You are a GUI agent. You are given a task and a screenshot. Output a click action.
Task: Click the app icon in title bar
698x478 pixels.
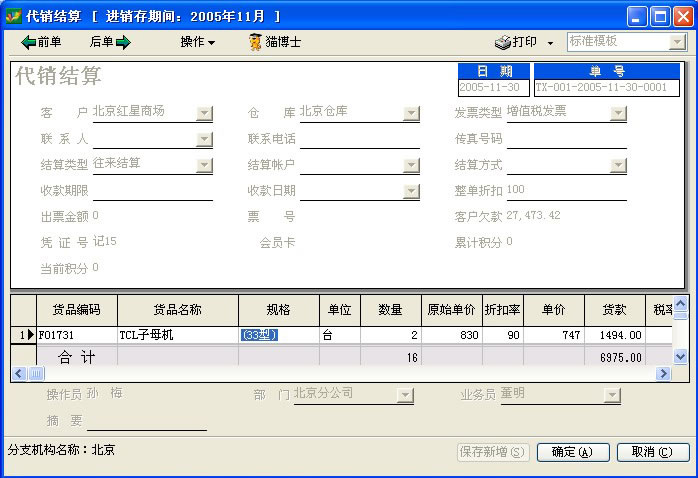[x=13, y=16]
